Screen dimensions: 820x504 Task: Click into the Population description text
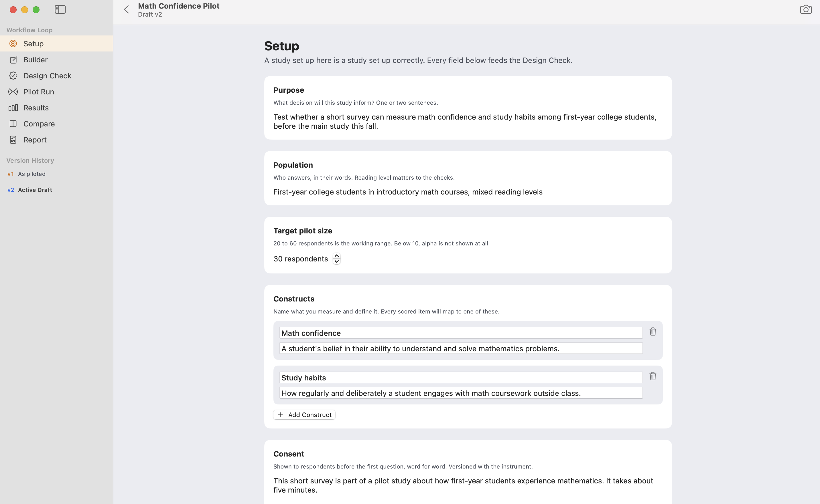point(408,192)
